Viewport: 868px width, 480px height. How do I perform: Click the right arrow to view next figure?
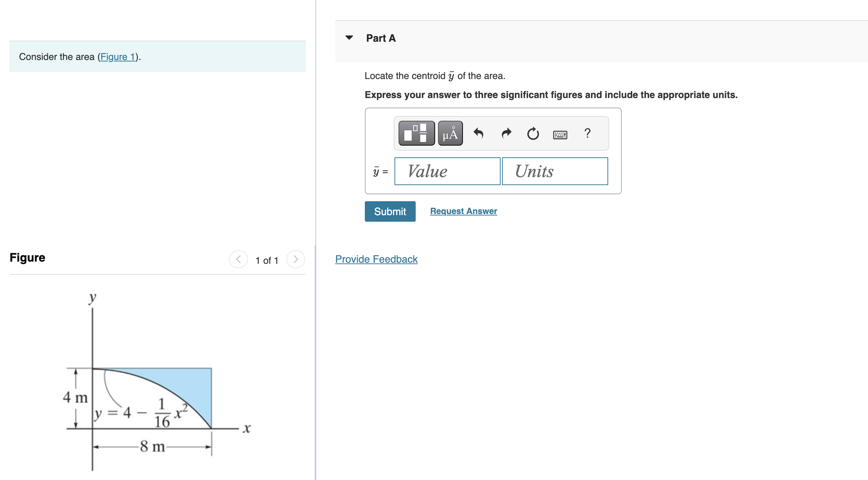[x=295, y=259]
